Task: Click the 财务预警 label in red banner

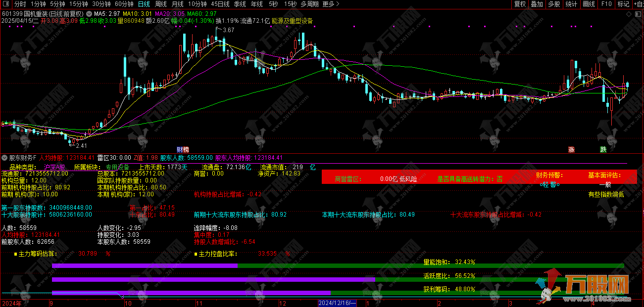Action: tap(549, 175)
